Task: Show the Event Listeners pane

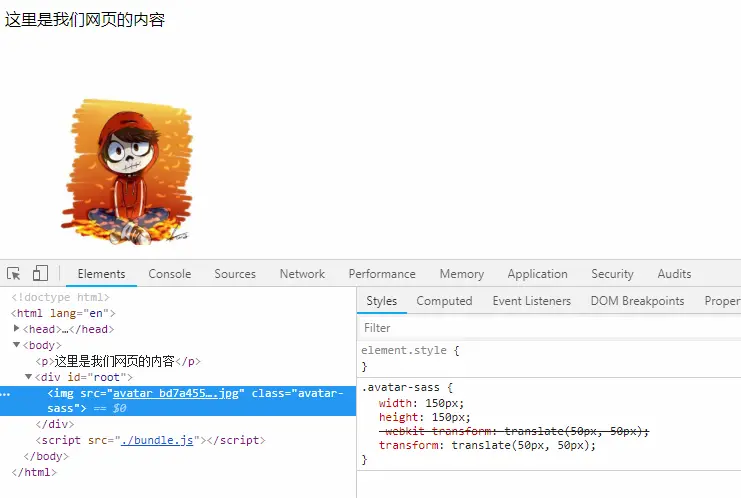Action: tap(532, 301)
